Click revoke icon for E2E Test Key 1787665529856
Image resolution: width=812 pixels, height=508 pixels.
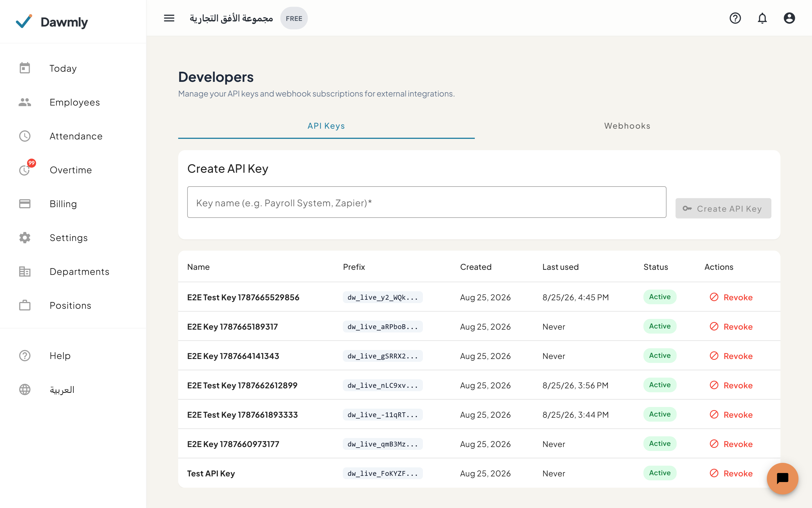pyautogui.click(x=714, y=297)
